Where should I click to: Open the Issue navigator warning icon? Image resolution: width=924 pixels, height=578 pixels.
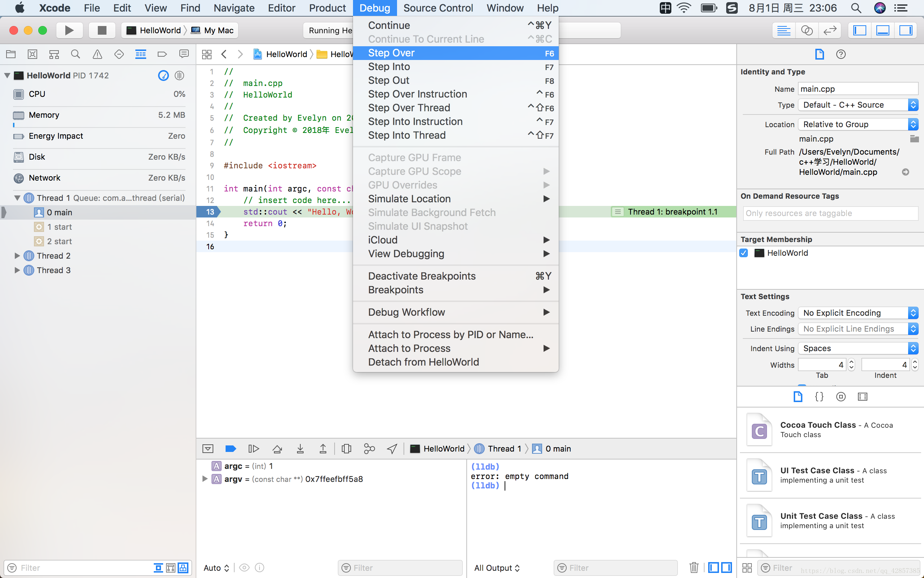97,54
